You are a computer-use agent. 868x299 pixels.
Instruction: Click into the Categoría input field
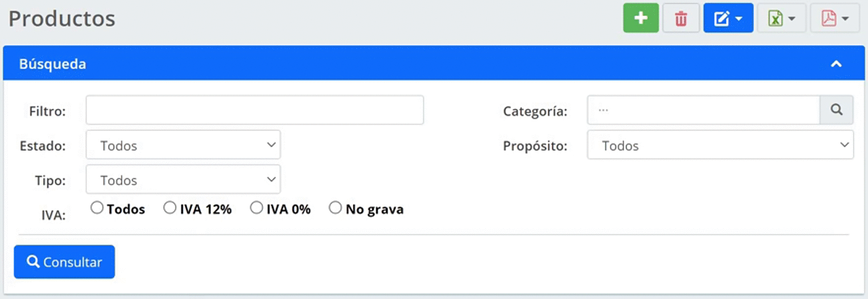[x=704, y=110]
